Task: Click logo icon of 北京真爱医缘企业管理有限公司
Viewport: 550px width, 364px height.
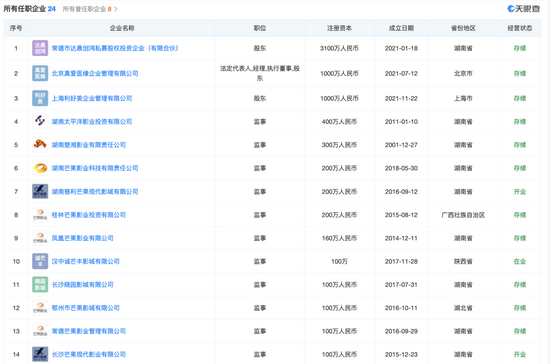Action: 40,73
